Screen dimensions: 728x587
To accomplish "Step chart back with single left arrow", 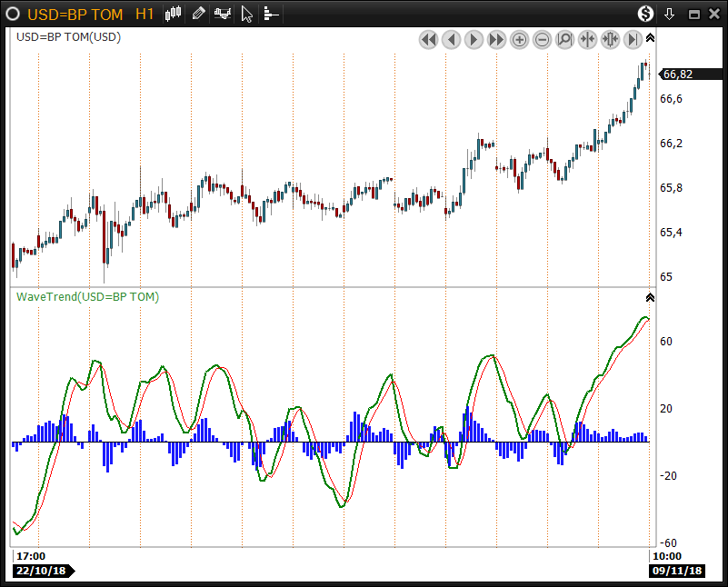I will point(451,39).
